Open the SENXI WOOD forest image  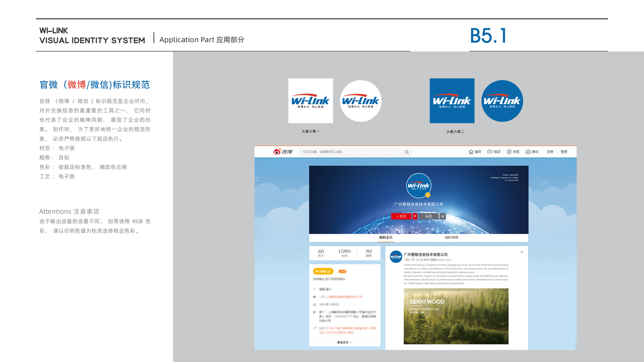(456, 316)
